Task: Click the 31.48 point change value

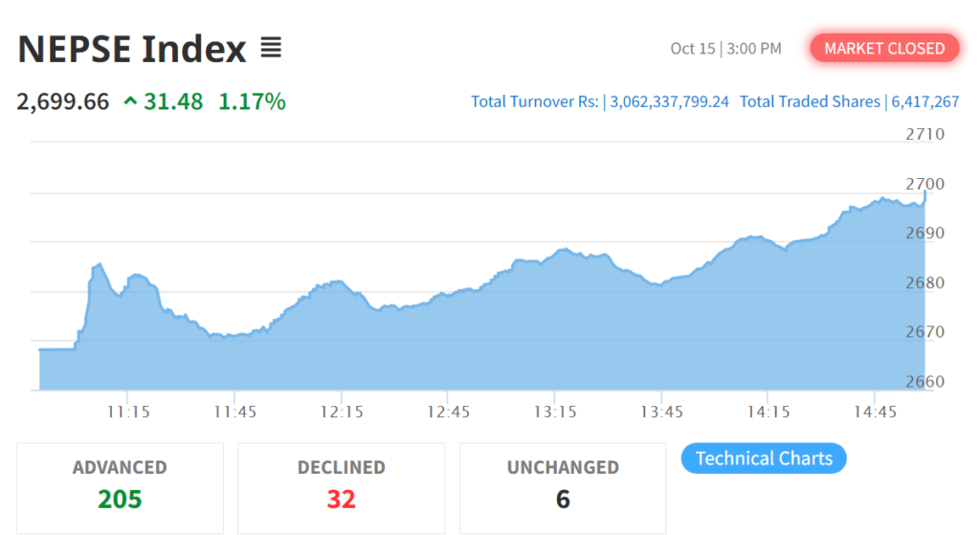Action: pyautogui.click(x=173, y=101)
